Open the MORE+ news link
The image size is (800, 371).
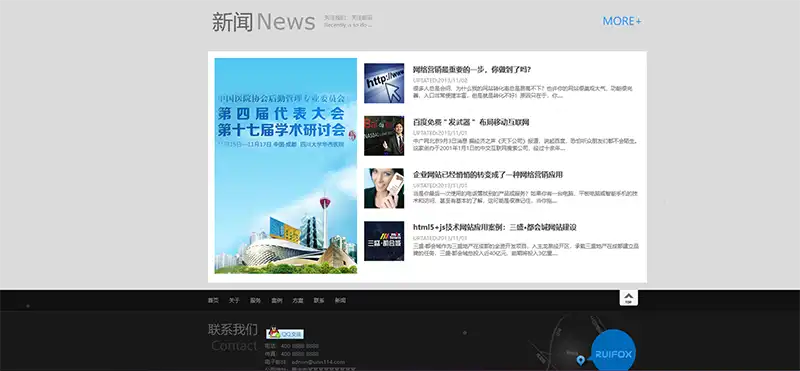621,21
